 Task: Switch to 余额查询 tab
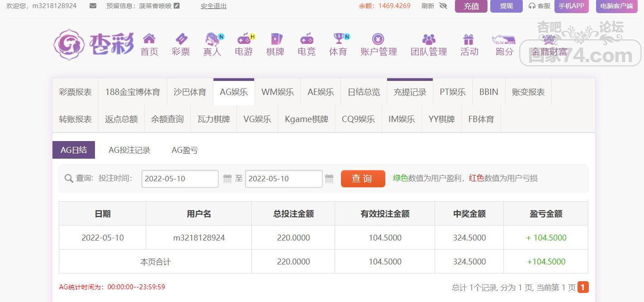(167, 119)
